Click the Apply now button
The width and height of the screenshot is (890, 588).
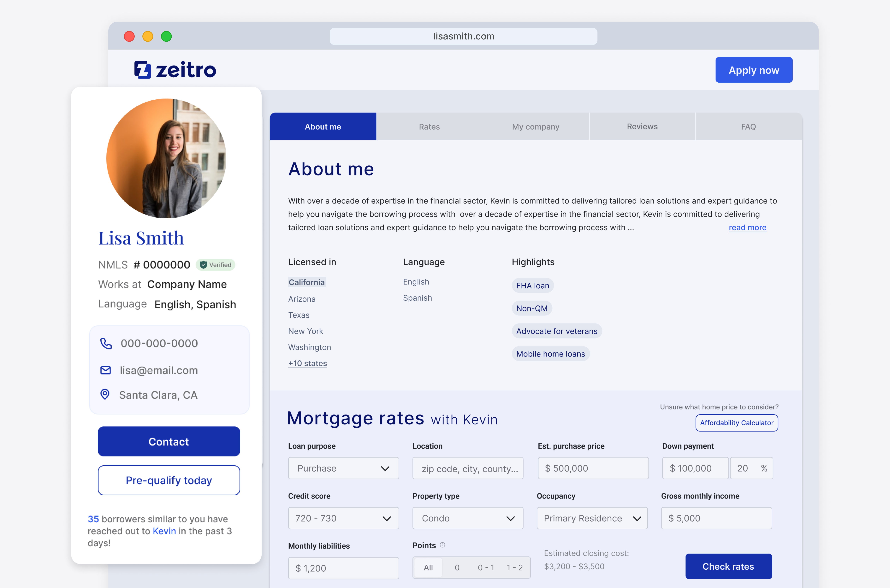tap(754, 70)
